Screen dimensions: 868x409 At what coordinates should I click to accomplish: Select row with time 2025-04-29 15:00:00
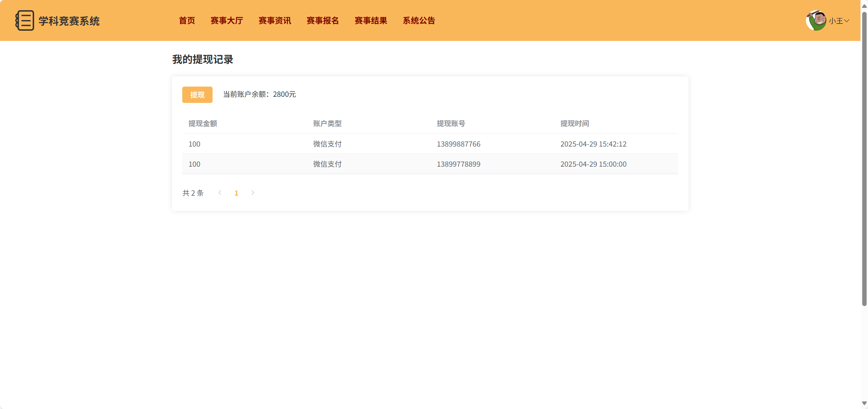[593, 164]
